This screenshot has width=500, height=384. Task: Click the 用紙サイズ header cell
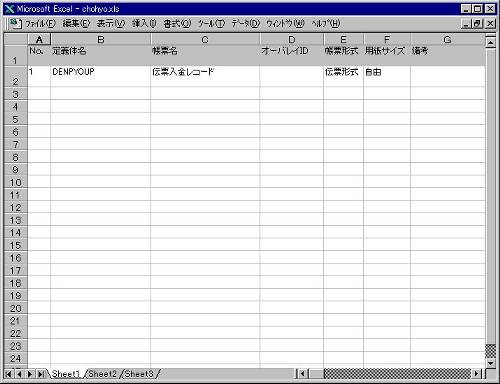[387, 56]
